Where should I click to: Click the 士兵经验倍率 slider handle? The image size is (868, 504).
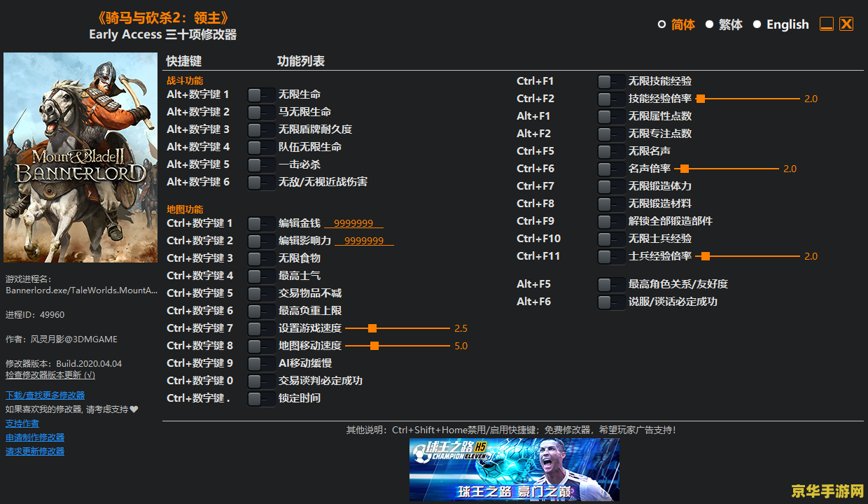(x=706, y=256)
